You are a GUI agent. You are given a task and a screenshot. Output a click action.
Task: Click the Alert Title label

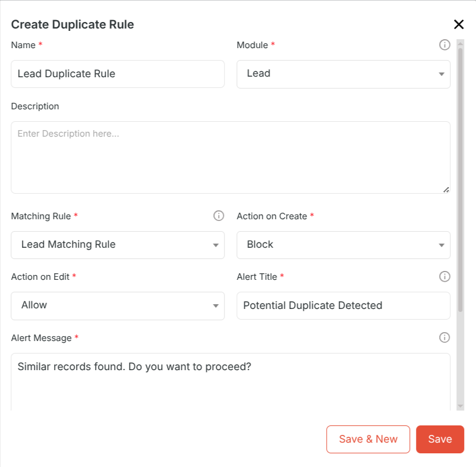point(257,277)
